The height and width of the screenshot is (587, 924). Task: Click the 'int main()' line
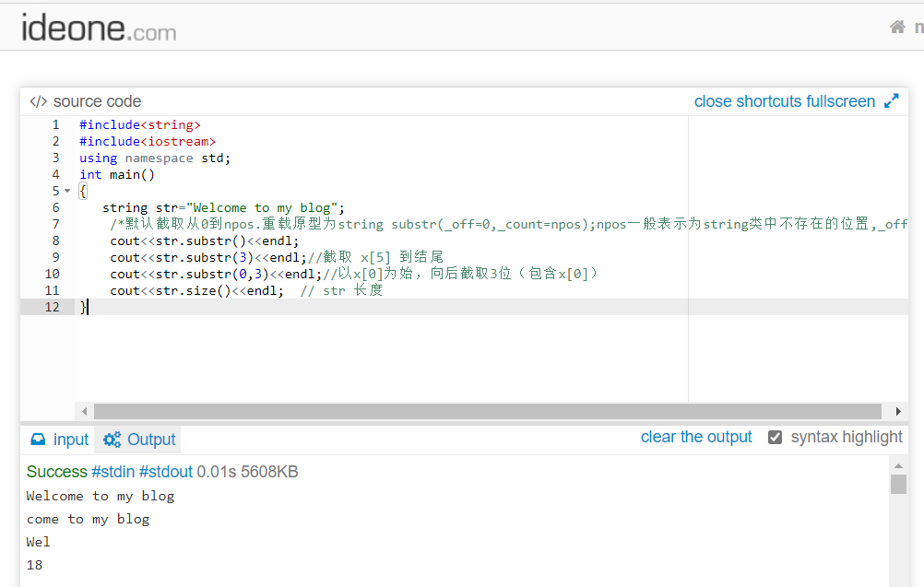pyautogui.click(x=117, y=174)
